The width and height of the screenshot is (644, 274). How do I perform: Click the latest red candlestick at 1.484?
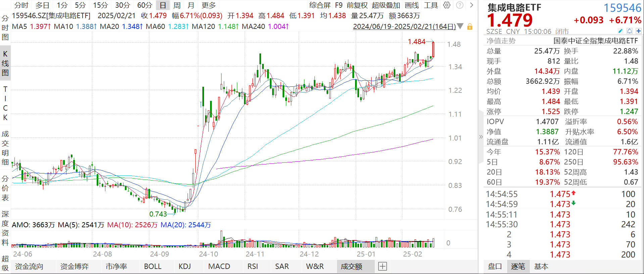[x=433, y=50]
